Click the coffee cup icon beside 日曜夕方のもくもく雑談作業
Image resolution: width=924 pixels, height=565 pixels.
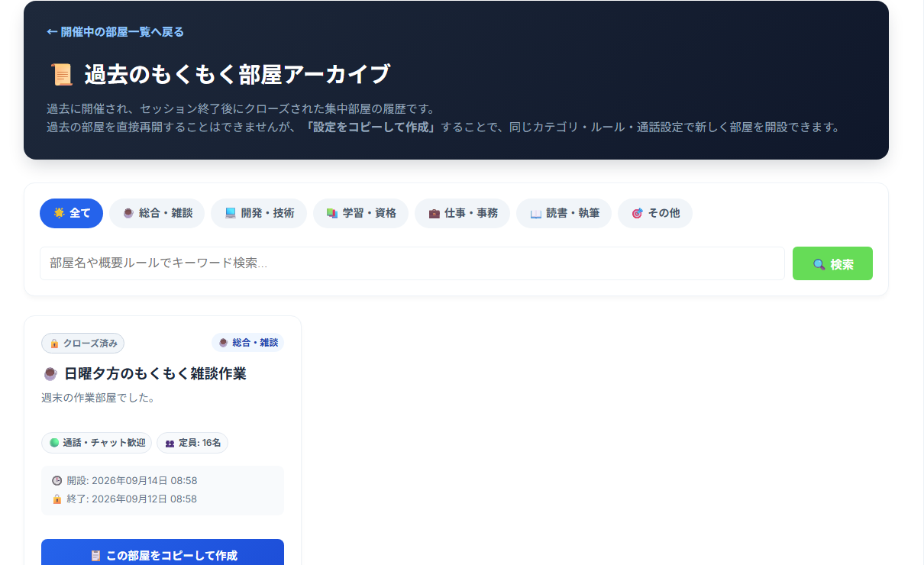click(x=50, y=374)
